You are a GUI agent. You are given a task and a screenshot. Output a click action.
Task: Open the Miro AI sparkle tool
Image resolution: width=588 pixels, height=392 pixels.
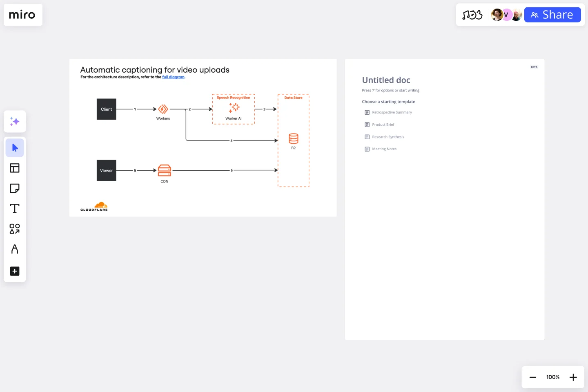[15, 121]
